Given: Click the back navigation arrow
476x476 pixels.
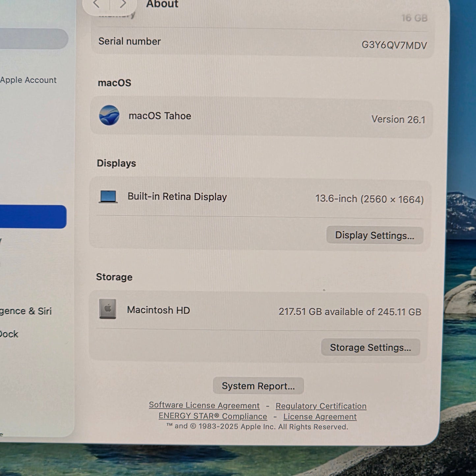Looking at the screenshot, I should tap(97, 4).
